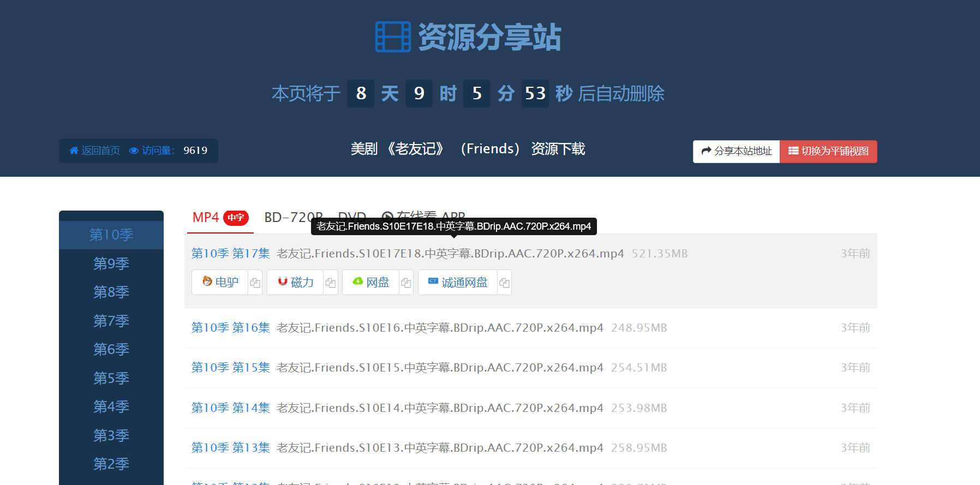
Task: Copy the 磁力 magnet link
Action: click(330, 283)
